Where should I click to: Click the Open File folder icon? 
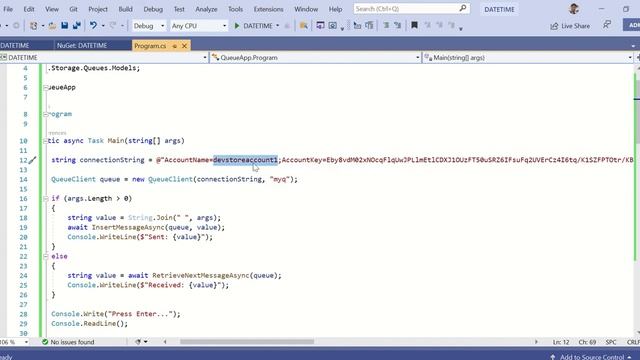[52, 25]
